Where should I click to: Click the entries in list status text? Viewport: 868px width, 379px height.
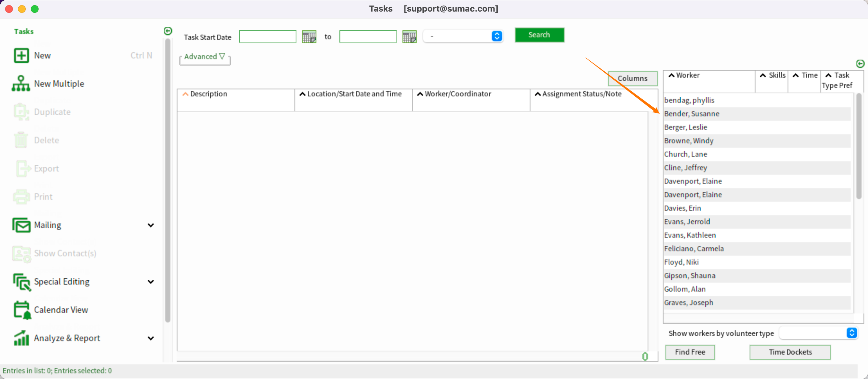[57, 371]
